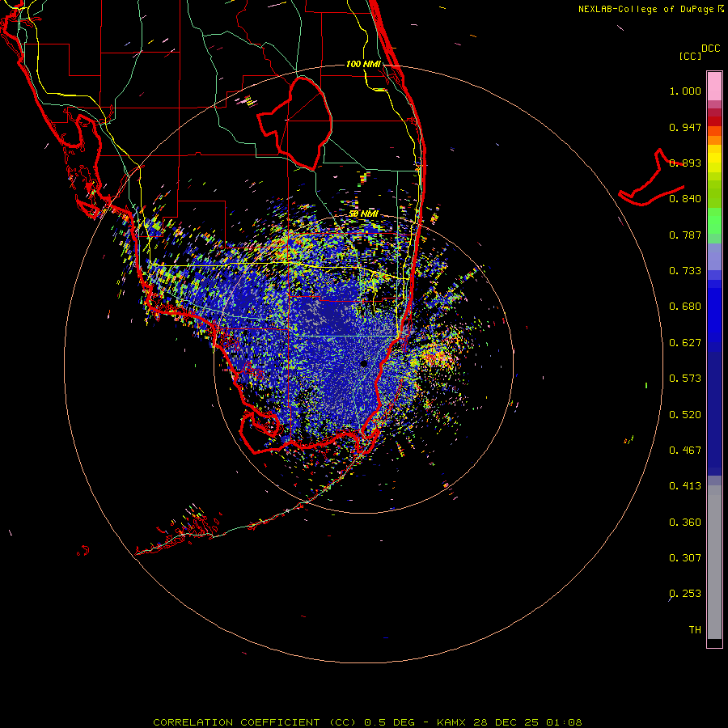
Task: Click the red island outline east of Florida
Action: pos(652,178)
